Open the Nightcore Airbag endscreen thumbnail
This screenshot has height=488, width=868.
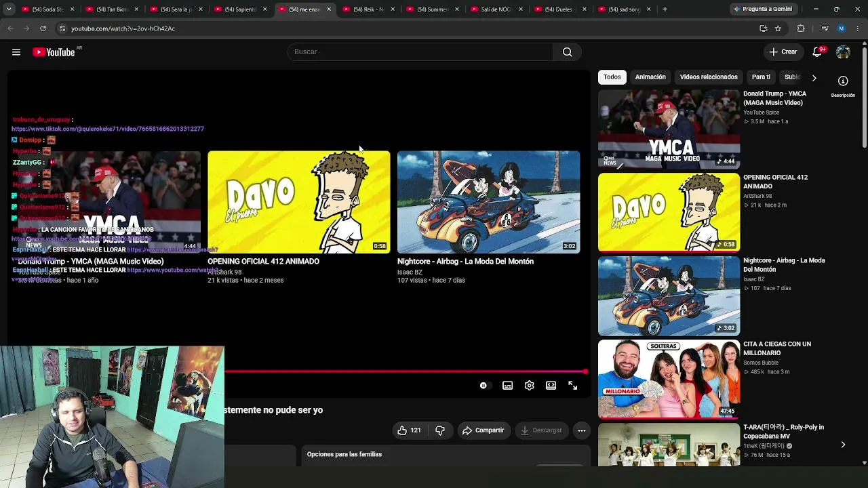[489, 202]
